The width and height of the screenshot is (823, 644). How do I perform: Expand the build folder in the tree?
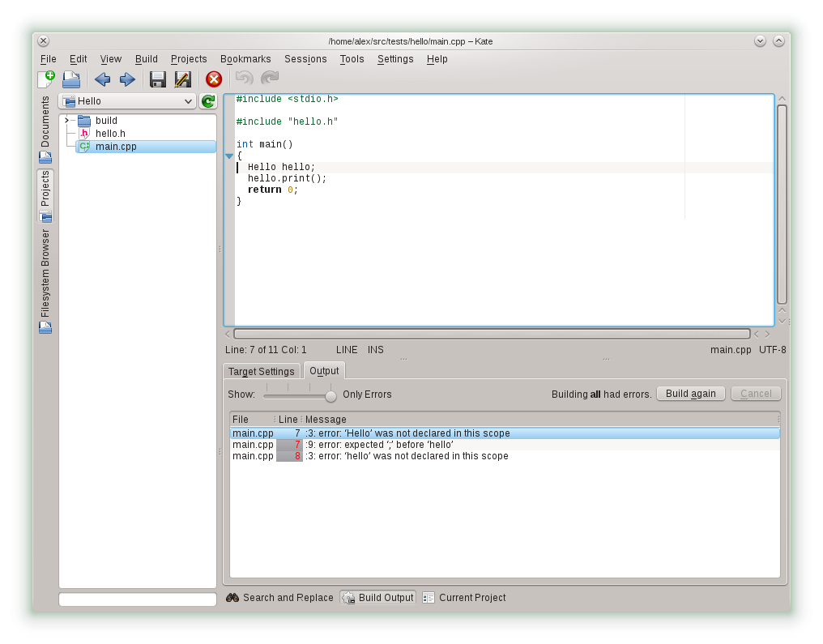pos(66,121)
